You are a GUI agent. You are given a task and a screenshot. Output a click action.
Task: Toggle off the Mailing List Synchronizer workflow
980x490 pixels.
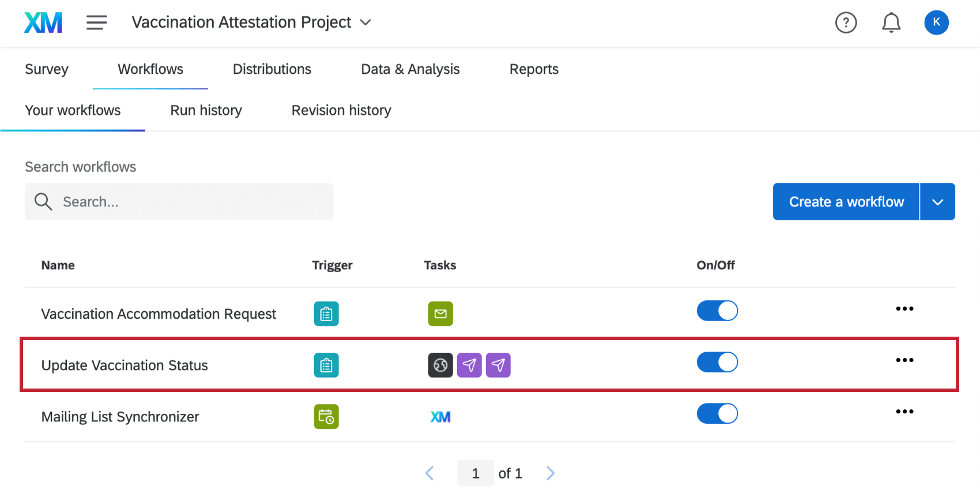pyautogui.click(x=717, y=413)
